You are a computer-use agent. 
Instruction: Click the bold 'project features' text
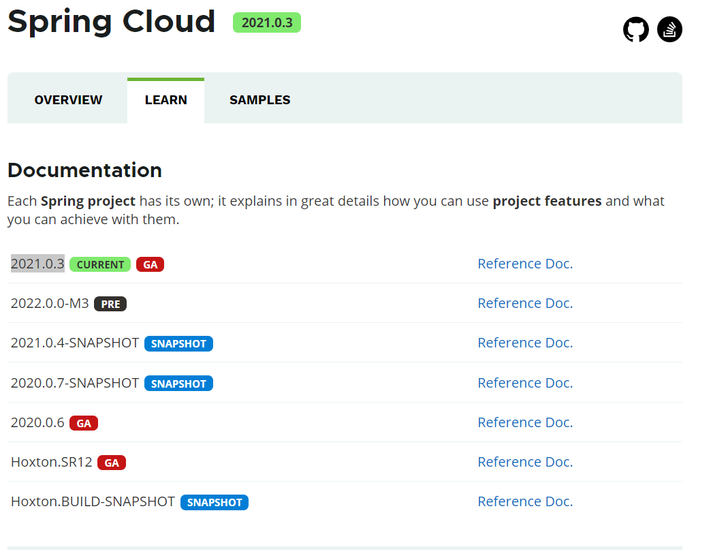tap(547, 201)
